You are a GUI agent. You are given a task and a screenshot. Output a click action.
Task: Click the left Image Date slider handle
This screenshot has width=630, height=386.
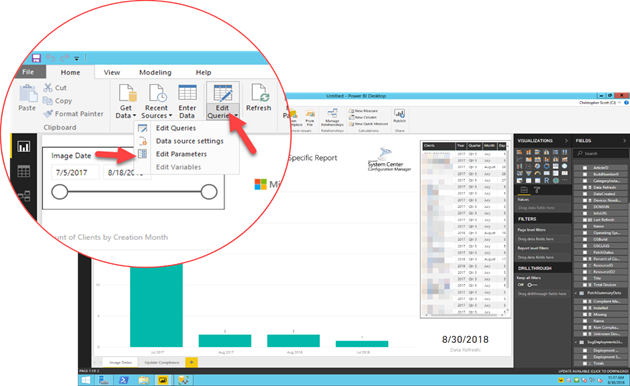[60, 192]
